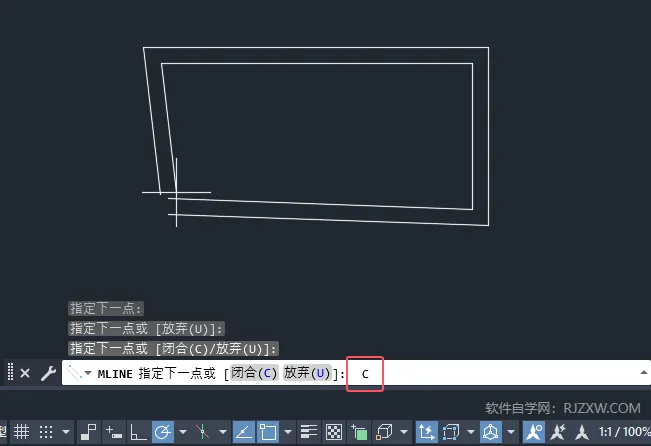
Task: Open isometric drafting plane dropdown
Action: pos(223,432)
